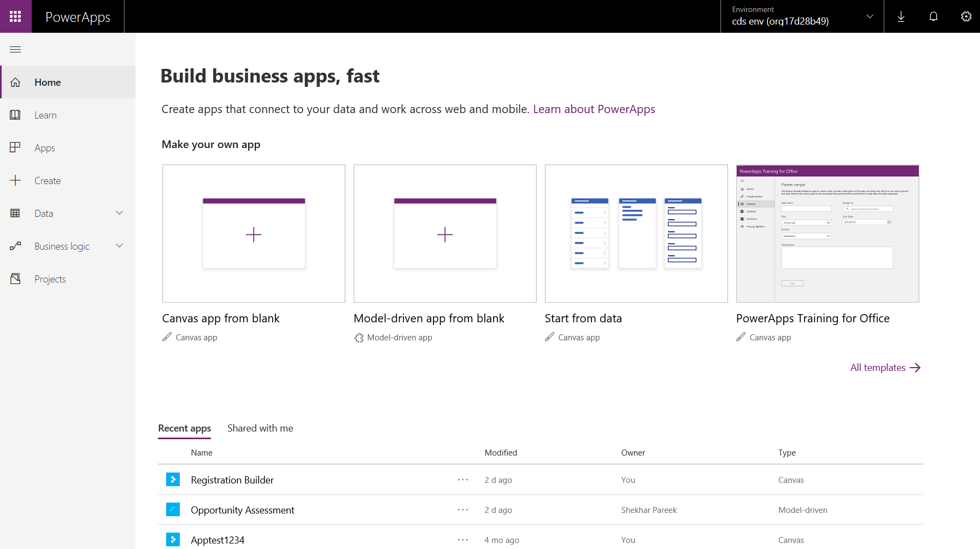Collapse the left navigation hamburger menu

15,50
